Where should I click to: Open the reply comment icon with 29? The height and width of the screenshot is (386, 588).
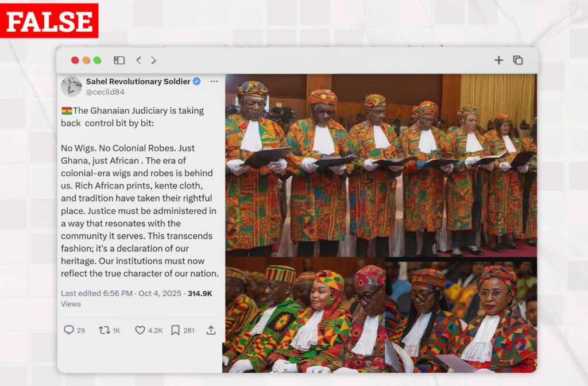[74, 330]
